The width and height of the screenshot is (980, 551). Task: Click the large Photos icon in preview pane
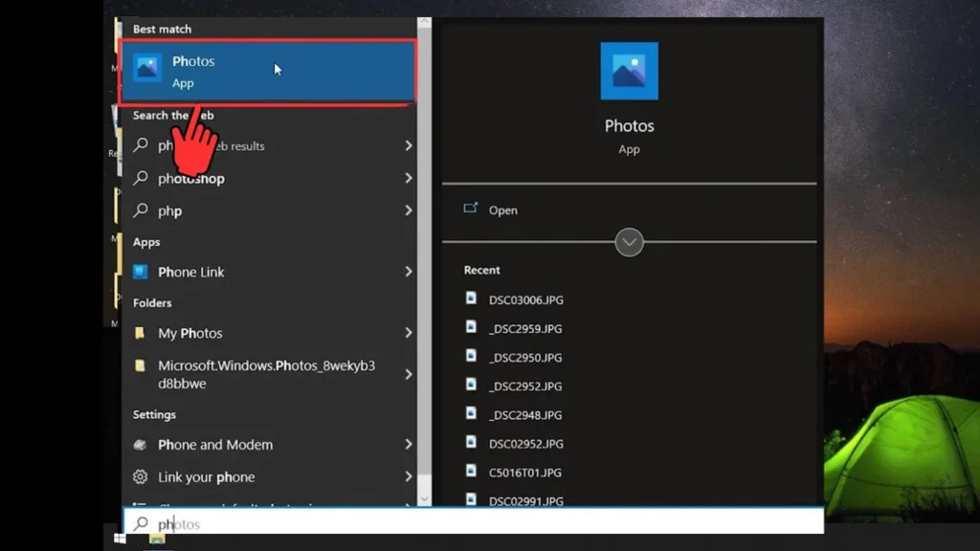[629, 71]
